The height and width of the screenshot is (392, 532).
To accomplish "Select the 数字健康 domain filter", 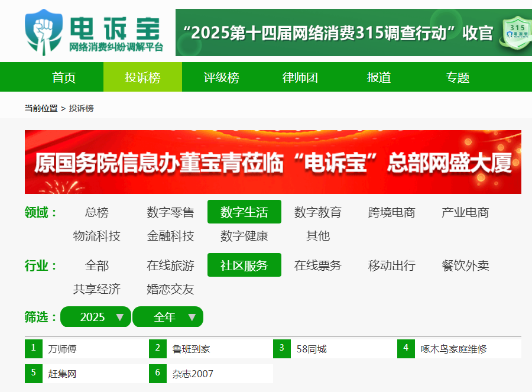I will (244, 235).
